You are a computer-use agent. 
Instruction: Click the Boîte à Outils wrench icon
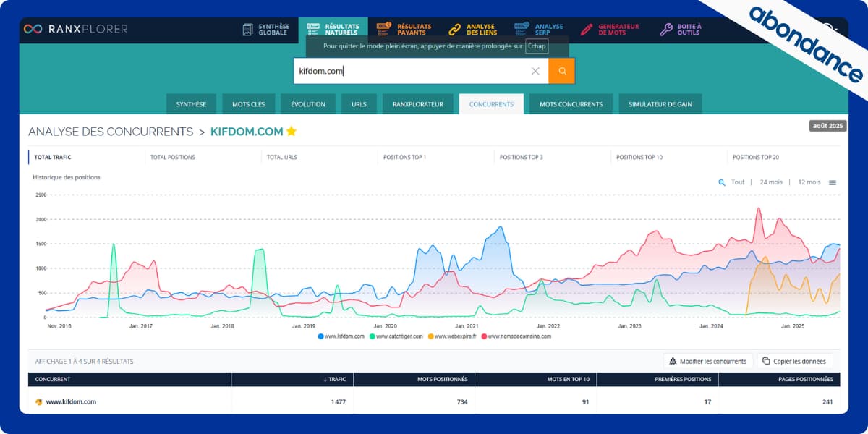pyautogui.click(x=666, y=30)
